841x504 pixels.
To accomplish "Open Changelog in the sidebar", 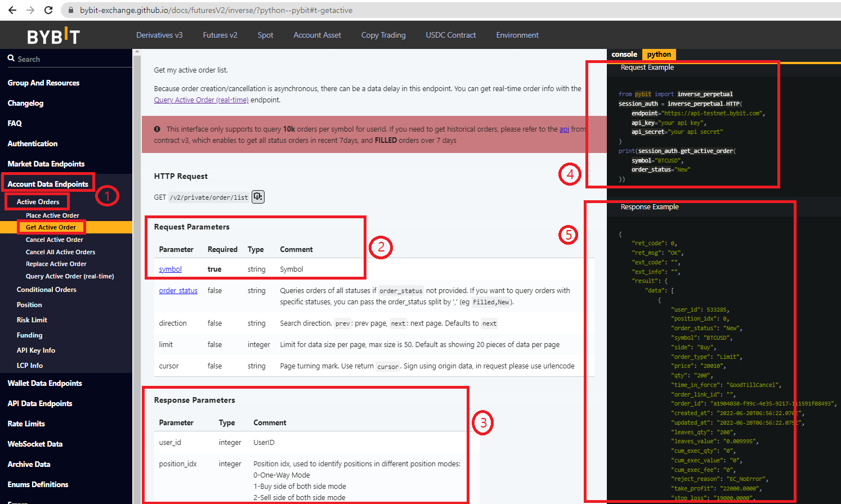I will [25, 103].
